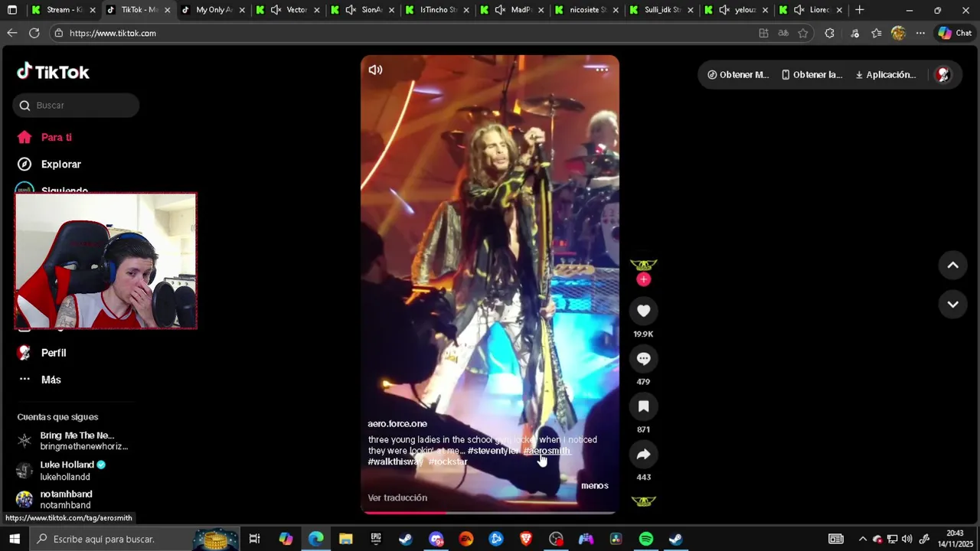Screen dimensions: 980x551
Task: Open the Para ti feed
Action: click(x=56, y=138)
